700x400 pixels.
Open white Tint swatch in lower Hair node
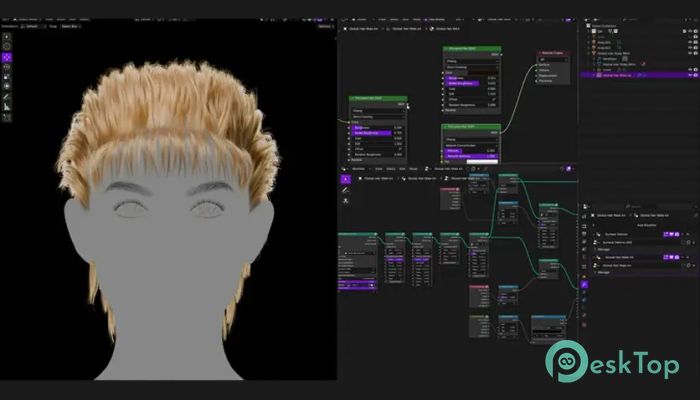(x=482, y=162)
